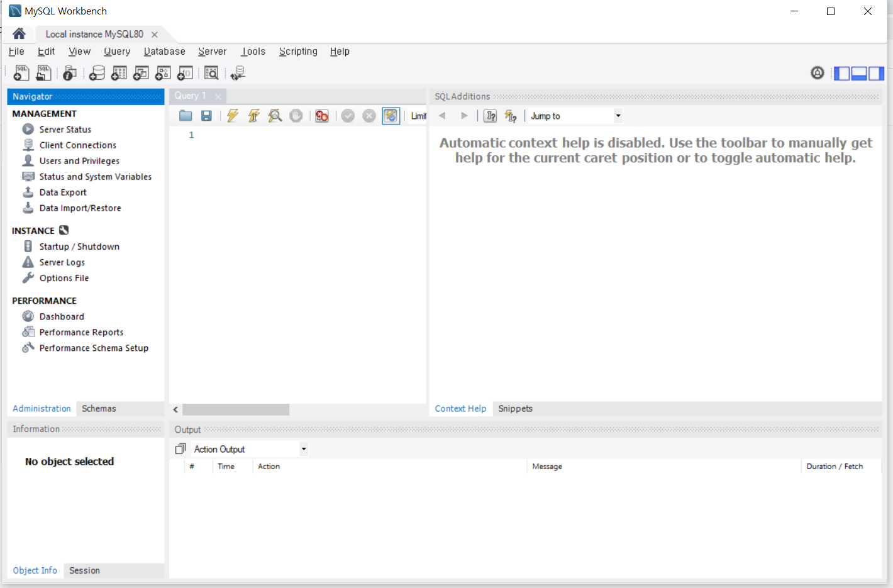
Task: Toggle the bottom output panel visibility
Action: 859,73
